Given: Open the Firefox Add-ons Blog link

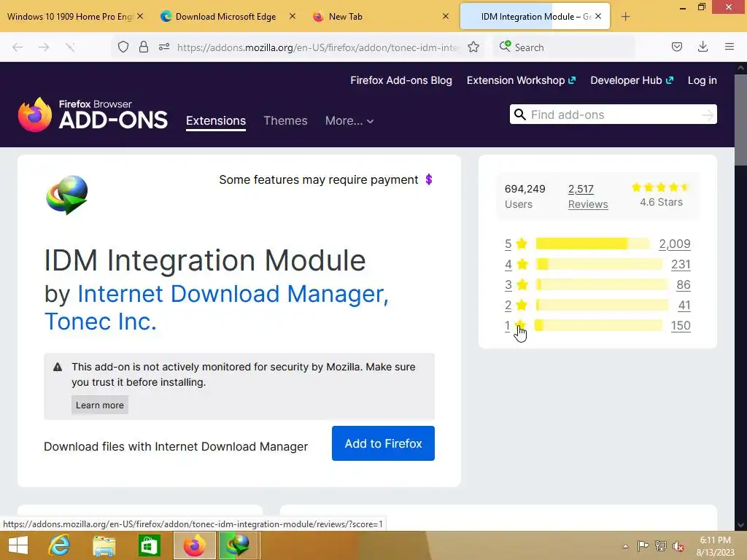Looking at the screenshot, I should click(x=401, y=80).
